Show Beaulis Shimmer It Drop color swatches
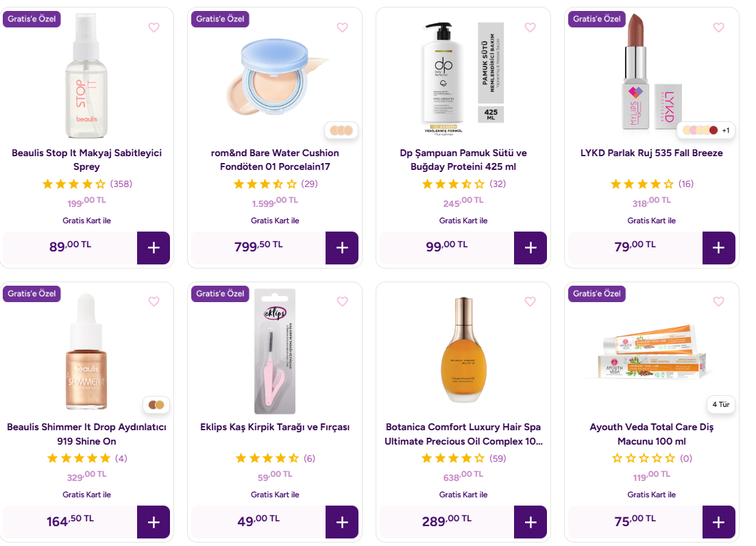Image resolution: width=756 pixels, height=546 pixels. pos(156,405)
